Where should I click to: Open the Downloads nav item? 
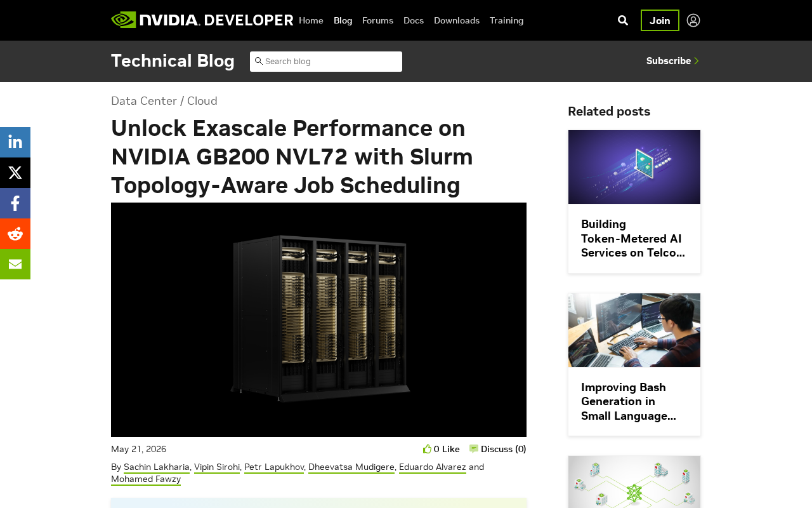(x=457, y=20)
